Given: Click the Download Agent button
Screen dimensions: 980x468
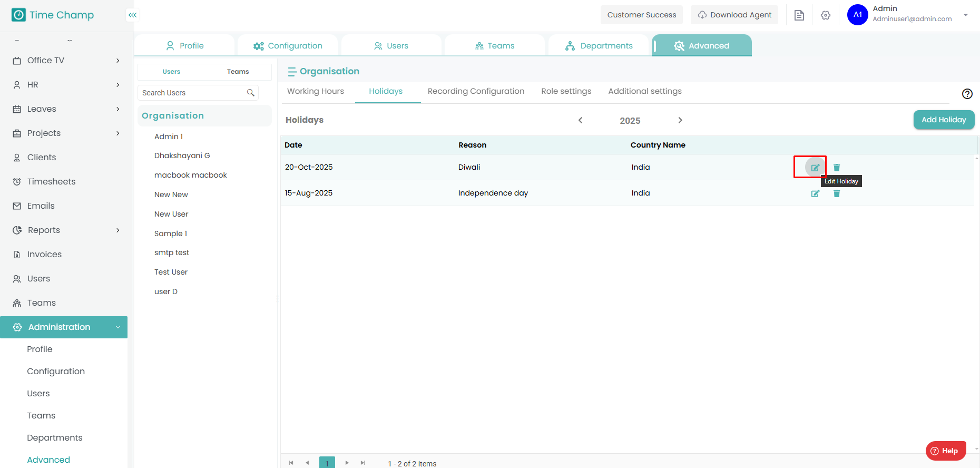Looking at the screenshot, I should point(734,15).
